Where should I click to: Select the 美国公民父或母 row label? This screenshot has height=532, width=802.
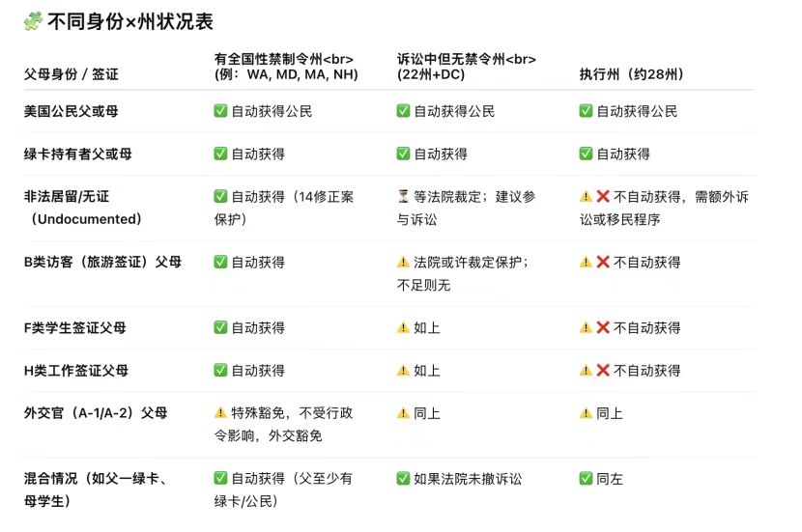72,112
